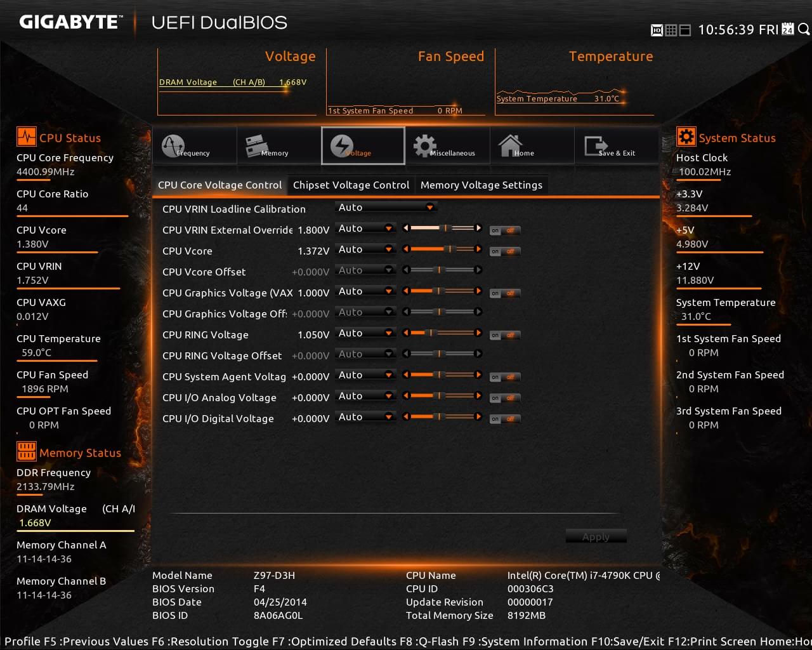Open CPU VRIN External Override Auto dropdown
The image size is (812, 650).
365,229
